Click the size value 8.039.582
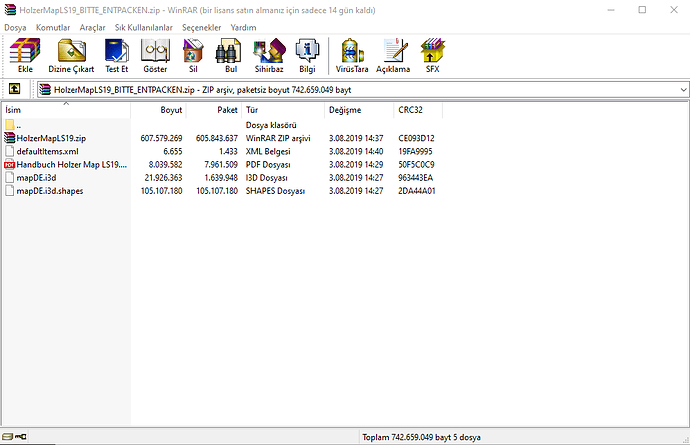The width and height of the screenshot is (690, 445). tap(165, 165)
